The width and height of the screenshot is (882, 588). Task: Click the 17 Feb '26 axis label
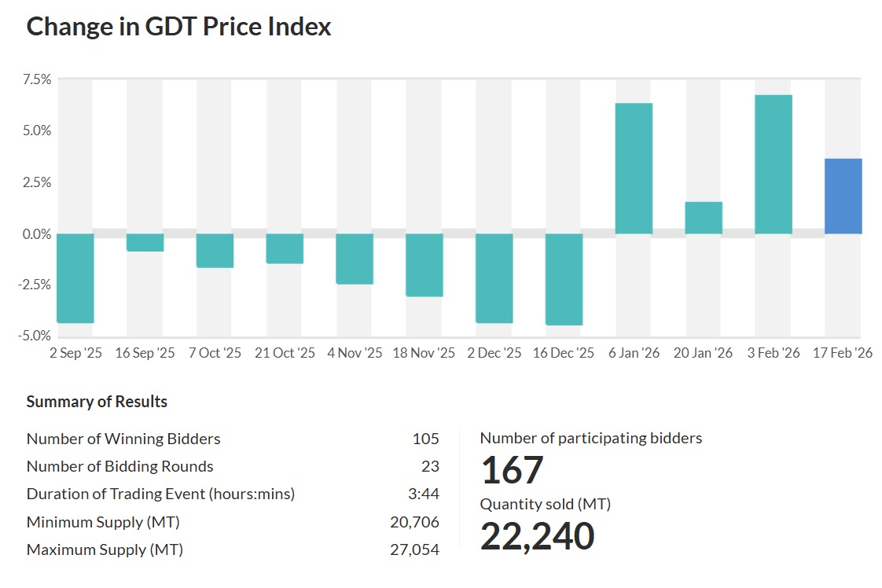click(843, 353)
